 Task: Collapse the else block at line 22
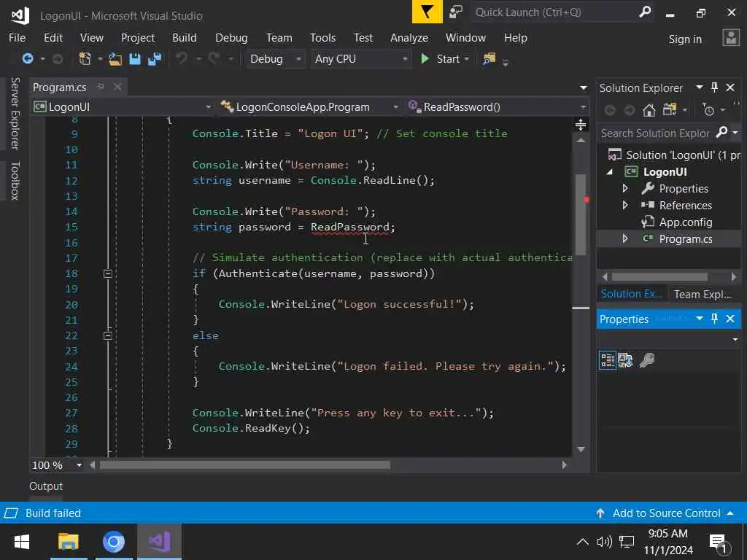pos(108,335)
